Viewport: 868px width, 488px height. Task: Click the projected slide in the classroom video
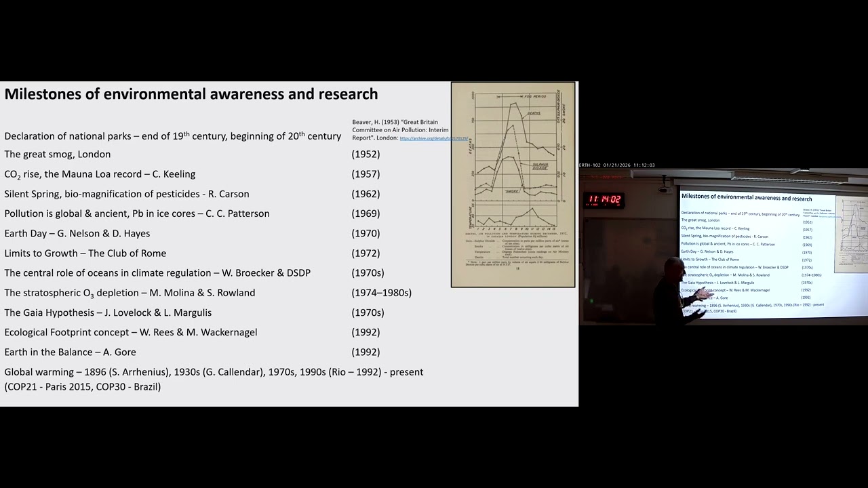[773, 253]
